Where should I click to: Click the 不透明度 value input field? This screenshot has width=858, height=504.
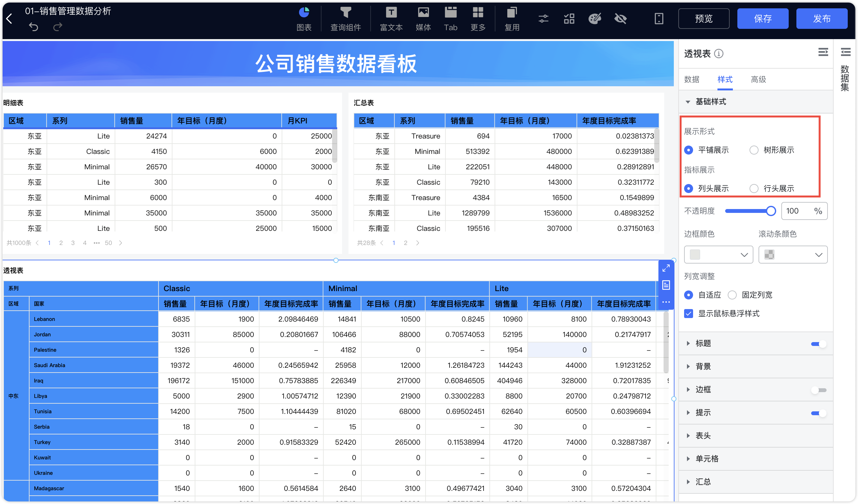[804, 211]
